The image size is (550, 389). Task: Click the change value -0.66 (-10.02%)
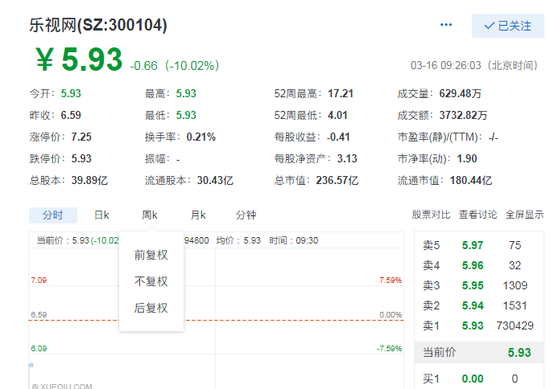pos(174,66)
